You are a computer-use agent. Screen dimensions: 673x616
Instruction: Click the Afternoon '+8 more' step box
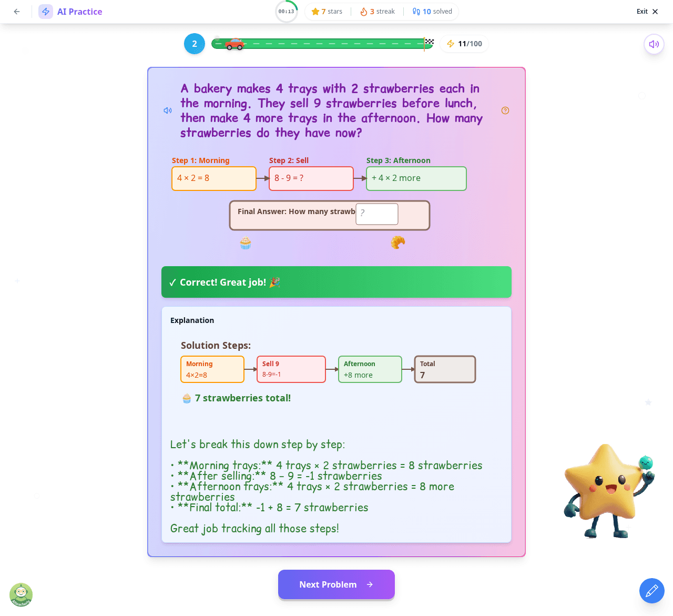[x=370, y=369]
